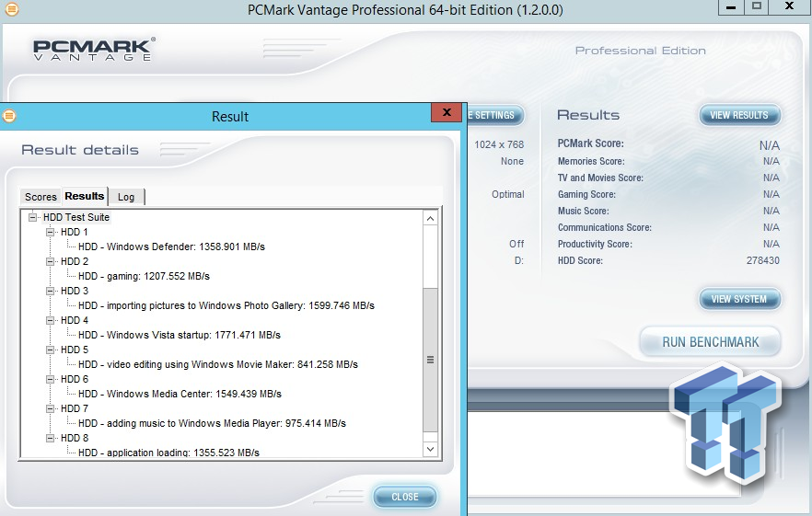Click the Memories Score label
The height and width of the screenshot is (516, 812).
tap(591, 162)
